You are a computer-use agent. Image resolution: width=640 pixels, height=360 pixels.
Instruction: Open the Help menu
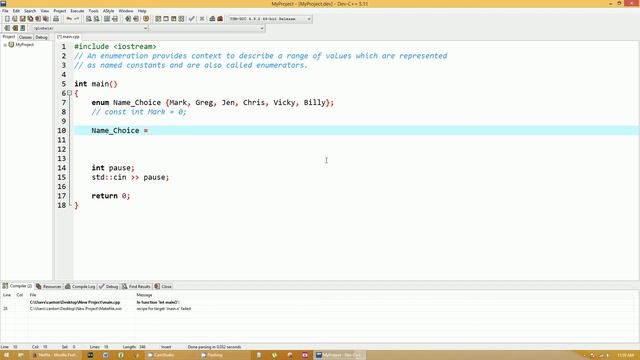(x=142, y=11)
